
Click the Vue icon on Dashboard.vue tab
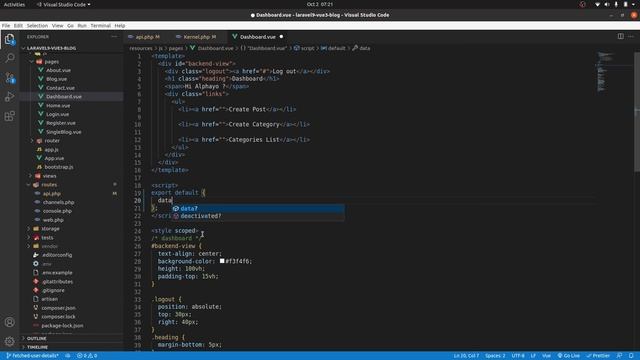pos(235,37)
